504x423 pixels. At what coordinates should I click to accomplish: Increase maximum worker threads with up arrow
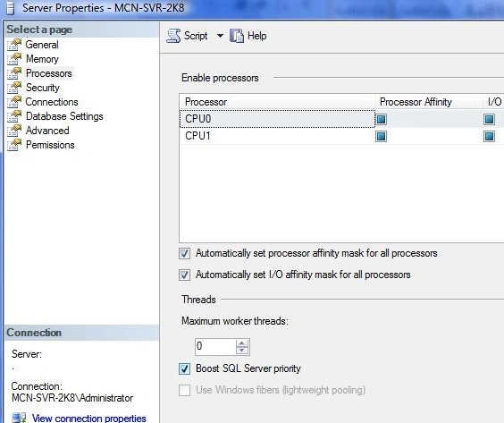pos(242,343)
